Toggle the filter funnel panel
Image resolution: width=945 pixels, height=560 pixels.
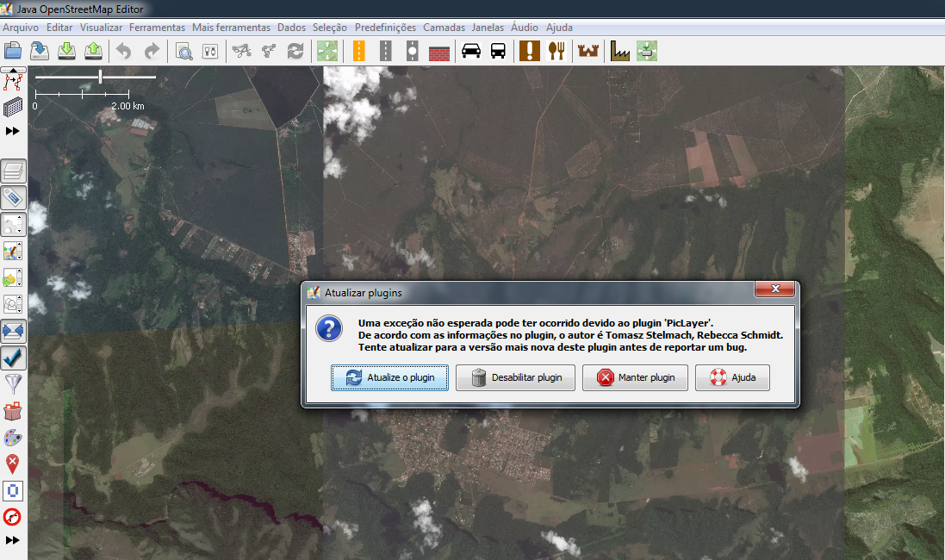(14, 384)
